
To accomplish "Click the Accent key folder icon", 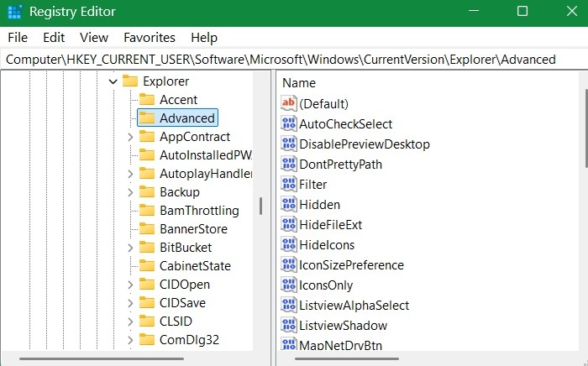I will point(147,99).
